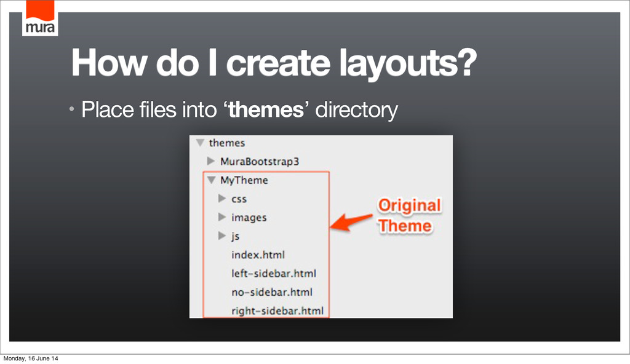Image resolution: width=630 pixels, height=364 pixels.
Task: Click the bold word 'themes' in bullet
Action: coord(266,109)
